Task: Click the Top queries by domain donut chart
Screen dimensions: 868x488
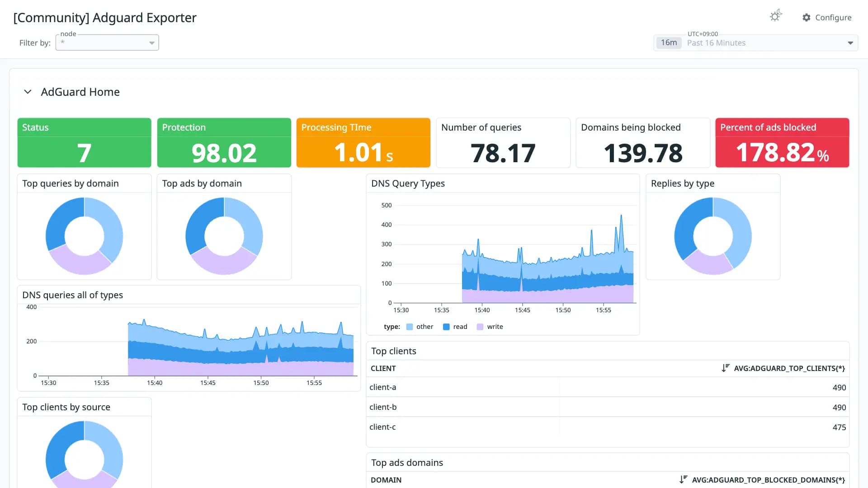Action: click(84, 236)
